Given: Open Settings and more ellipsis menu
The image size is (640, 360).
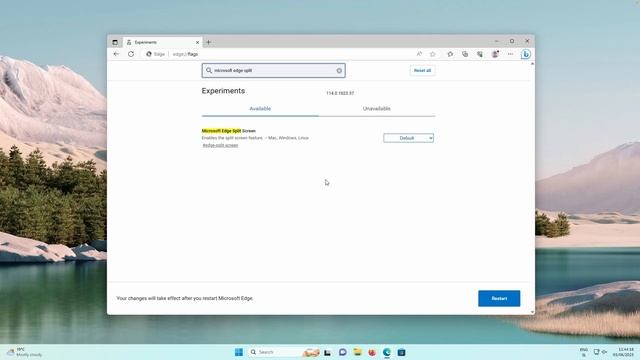Looking at the screenshot, I should click(510, 54).
